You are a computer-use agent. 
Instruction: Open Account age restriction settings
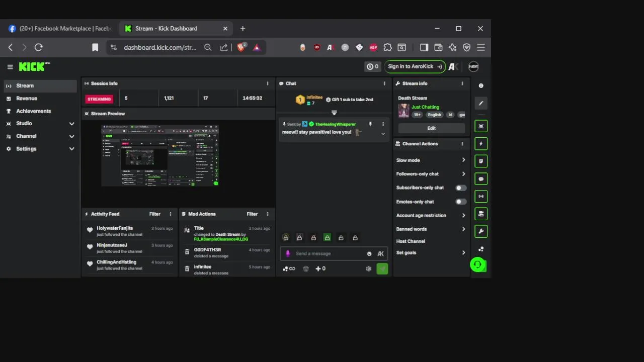click(x=431, y=215)
